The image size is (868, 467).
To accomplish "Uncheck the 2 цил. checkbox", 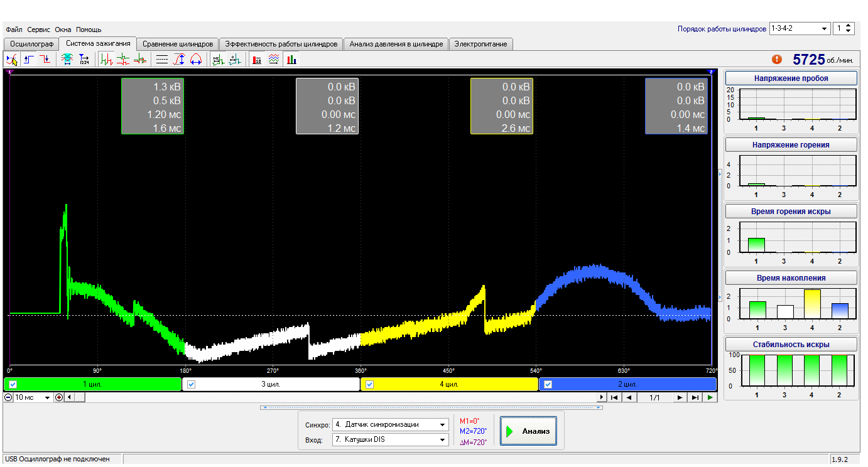I will pyautogui.click(x=548, y=384).
